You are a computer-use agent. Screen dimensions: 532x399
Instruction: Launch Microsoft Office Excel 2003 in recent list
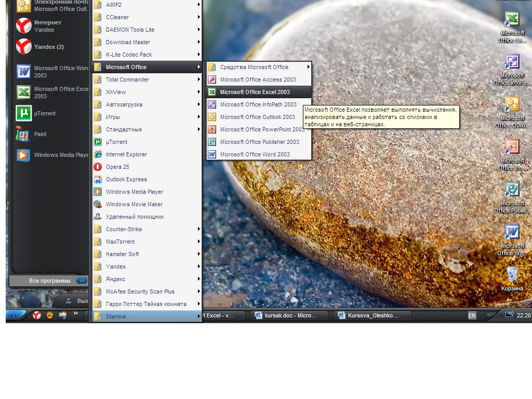coord(51,92)
